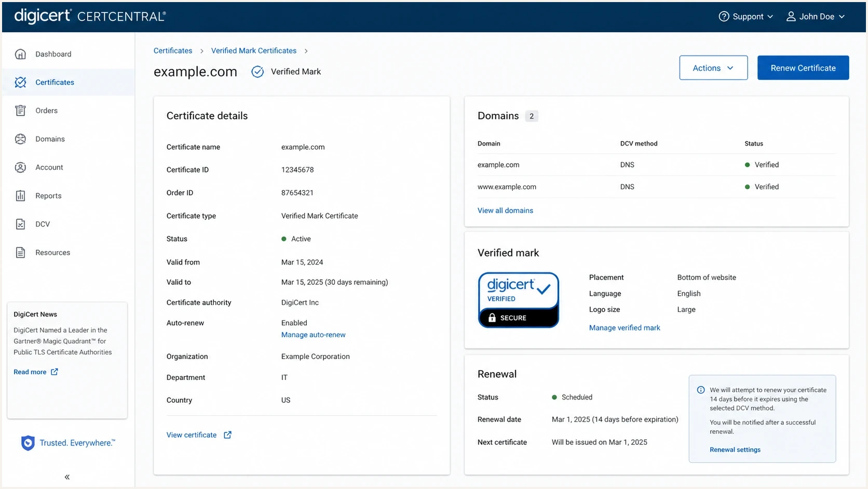Screen dimensions: 868x489
Task: Collapse sidebar with double-chevron icon
Action: [x=67, y=477]
